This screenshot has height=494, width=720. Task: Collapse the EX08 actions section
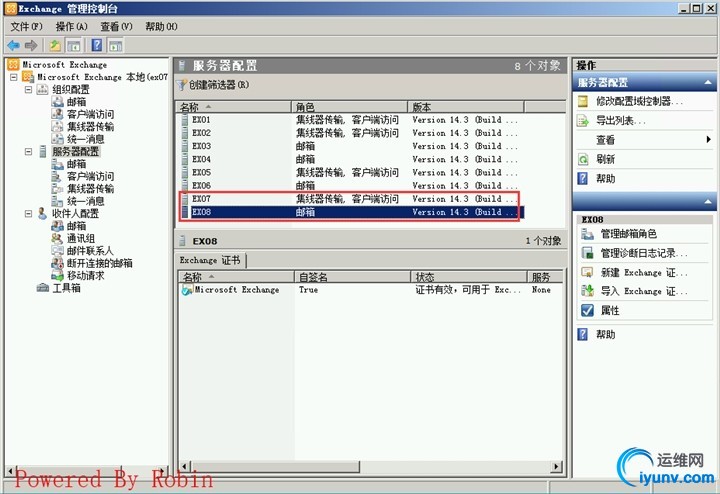click(708, 202)
